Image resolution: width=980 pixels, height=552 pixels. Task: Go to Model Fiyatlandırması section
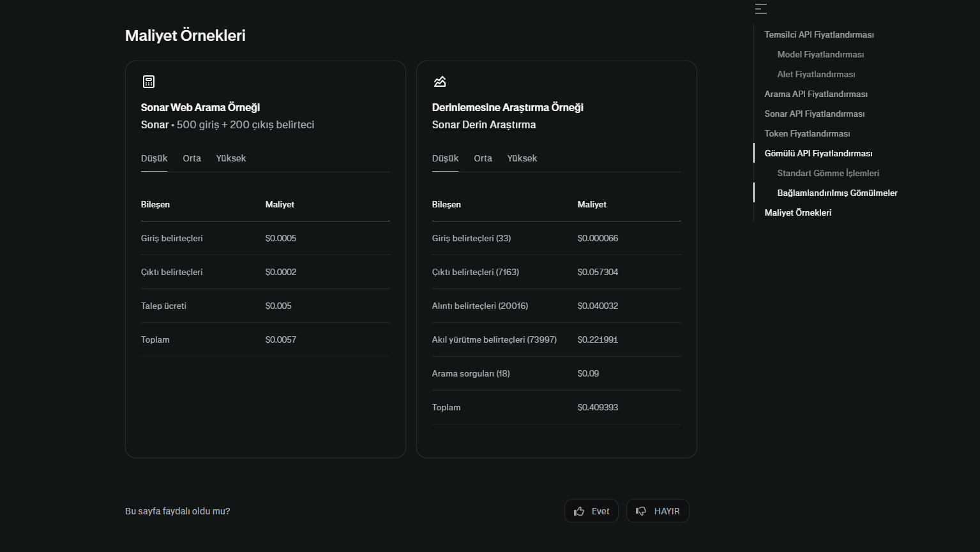pyautogui.click(x=820, y=54)
